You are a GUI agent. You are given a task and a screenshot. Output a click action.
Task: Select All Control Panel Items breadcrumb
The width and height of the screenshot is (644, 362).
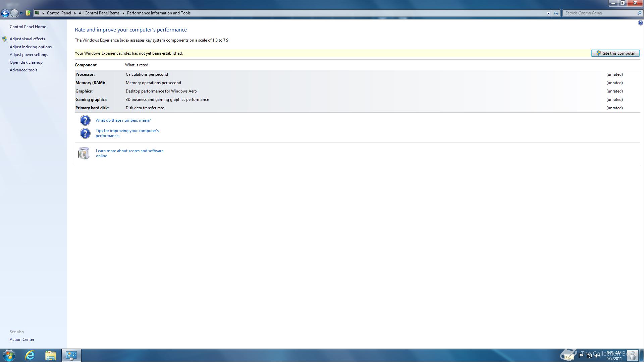99,13
